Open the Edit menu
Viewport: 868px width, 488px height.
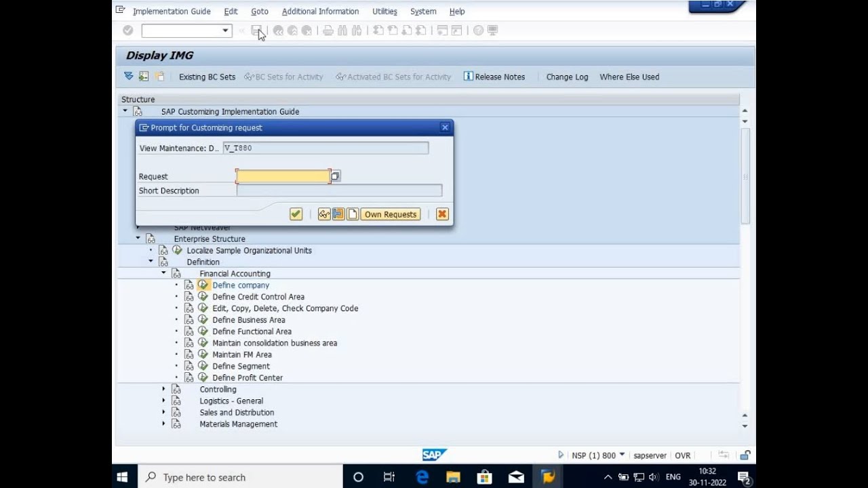(231, 12)
